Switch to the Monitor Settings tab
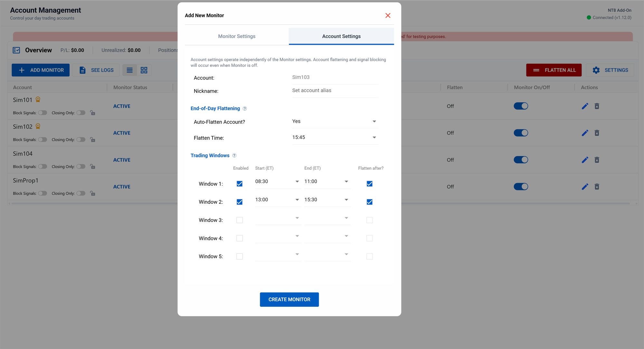The height and width of the screenshot is (349, 644). (x=237, y=36)
